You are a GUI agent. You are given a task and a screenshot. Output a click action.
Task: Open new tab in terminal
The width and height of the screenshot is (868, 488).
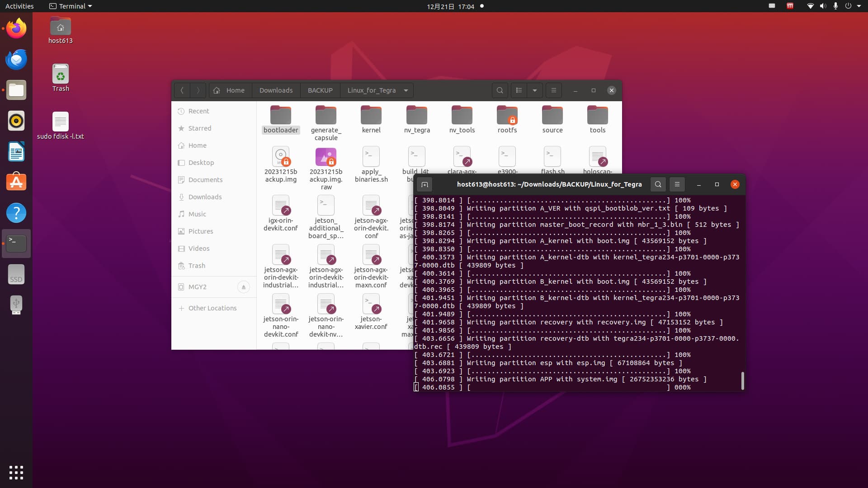425,184
